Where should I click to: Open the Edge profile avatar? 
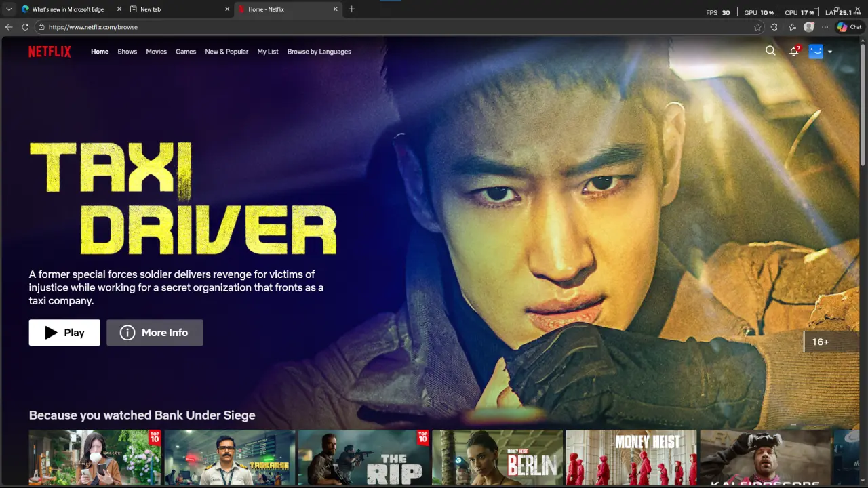808,27
